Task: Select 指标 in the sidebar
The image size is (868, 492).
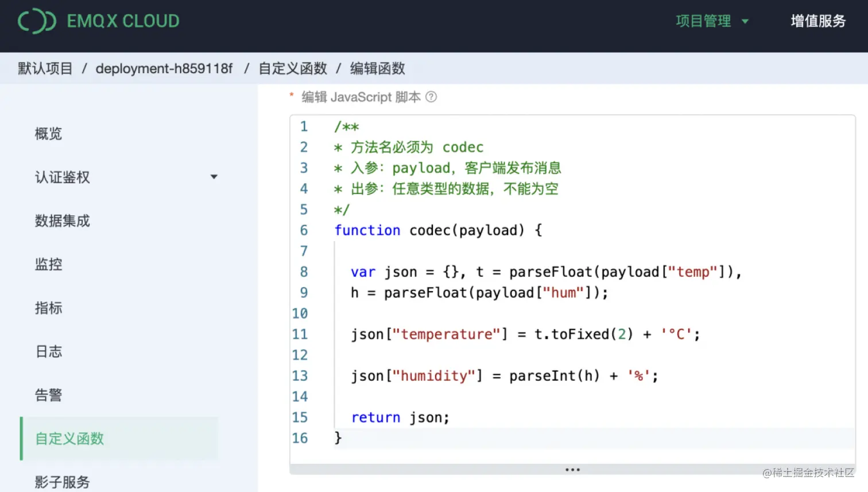Action: click(x=48, y=308)
